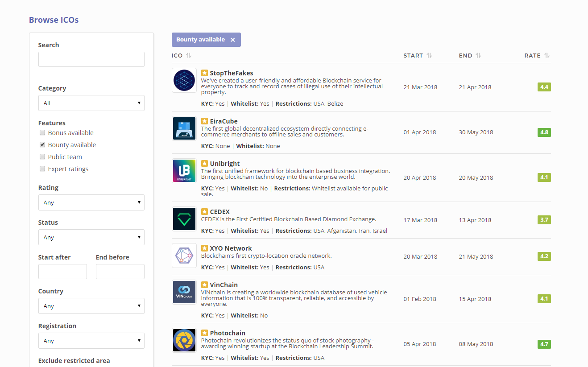
Task: Sort by ICO column arrows
Action: point(189,55)
